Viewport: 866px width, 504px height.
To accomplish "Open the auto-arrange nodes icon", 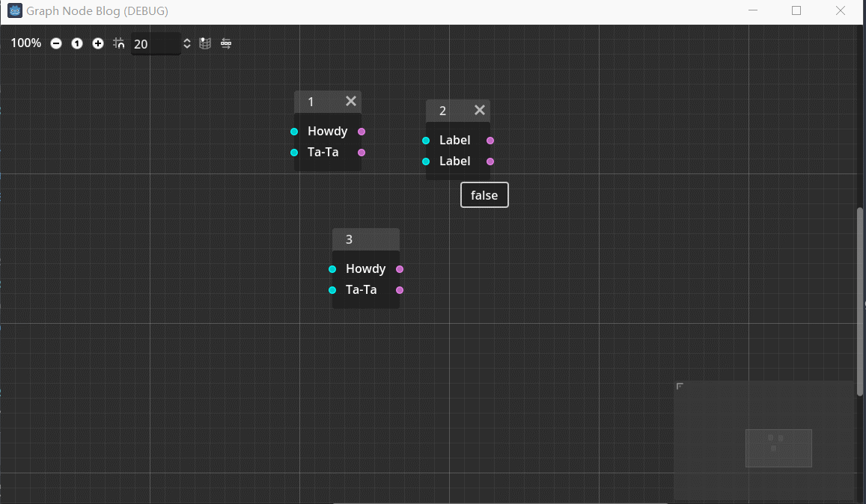I will (x=226, y=43).
